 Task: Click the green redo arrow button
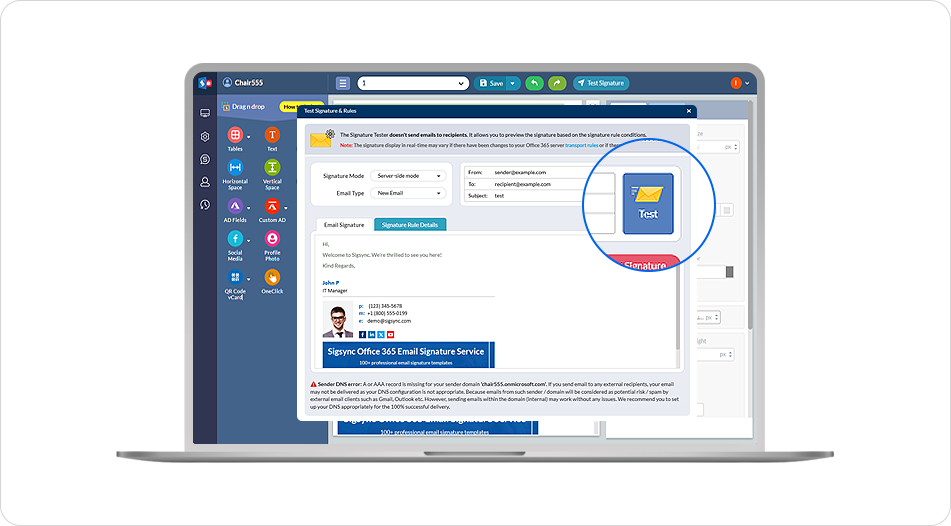557,83
